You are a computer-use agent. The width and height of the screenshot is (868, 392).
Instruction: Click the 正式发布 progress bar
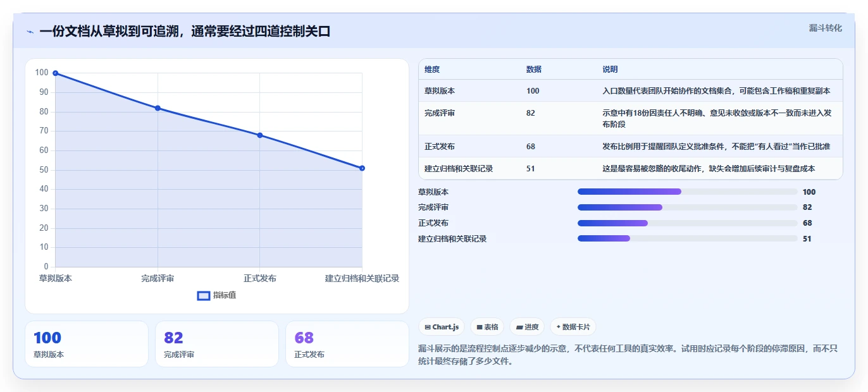pyautogui.click(x=688, y=223)
